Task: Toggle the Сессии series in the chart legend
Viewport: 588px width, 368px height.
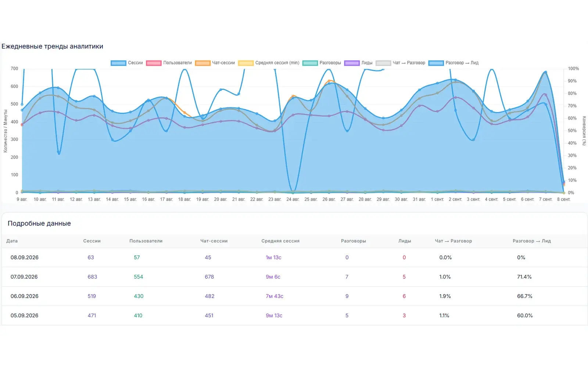Action: tap(127, 63)
